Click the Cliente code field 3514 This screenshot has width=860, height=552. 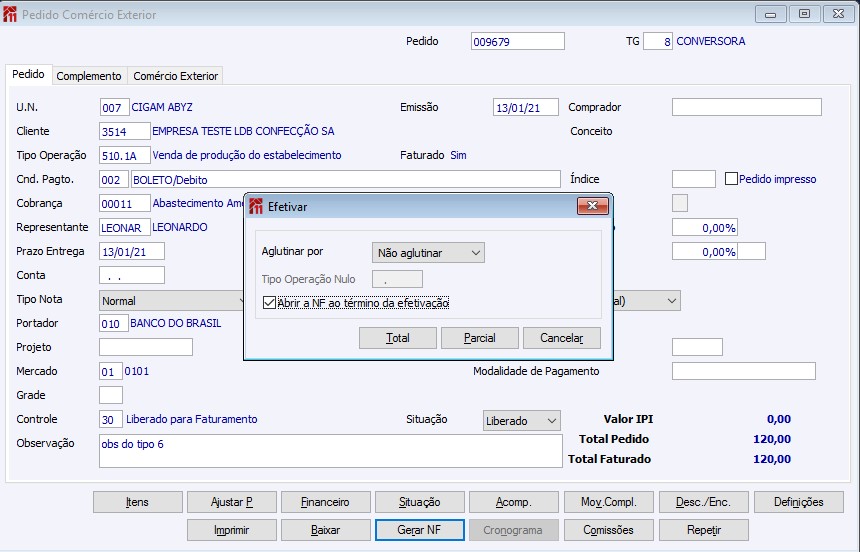tap(125, 131)
